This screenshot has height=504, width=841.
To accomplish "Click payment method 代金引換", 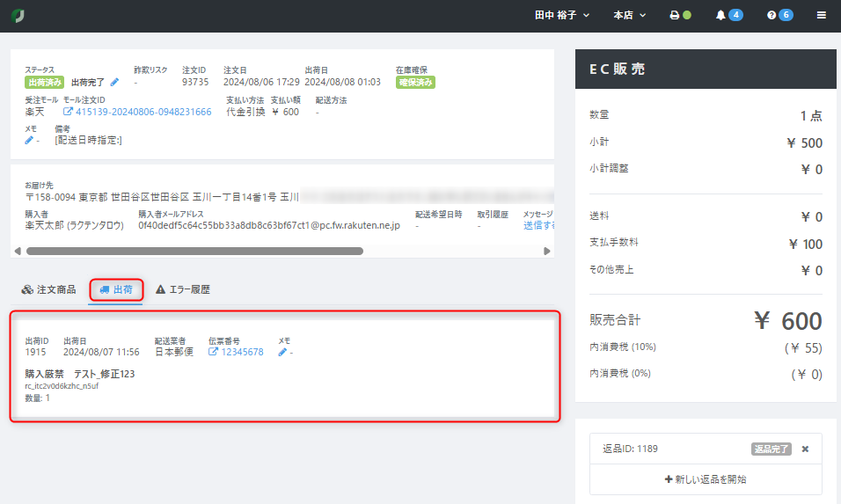I will (245, 112).
